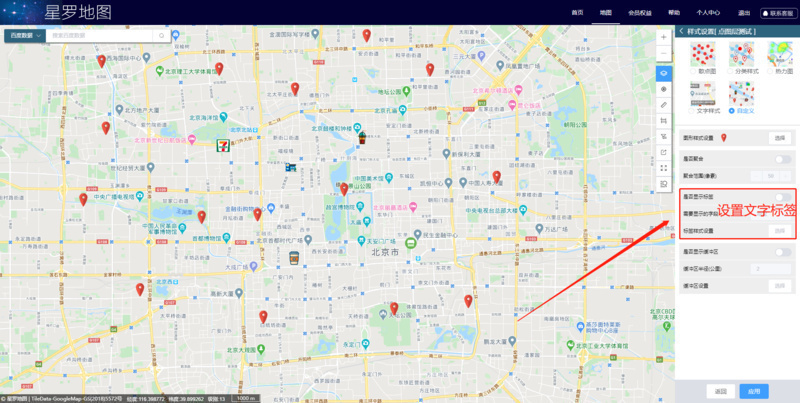This screenshot has height=403, width=800.
Task: Click the 联系客服 button
Action: click(779, 13)
